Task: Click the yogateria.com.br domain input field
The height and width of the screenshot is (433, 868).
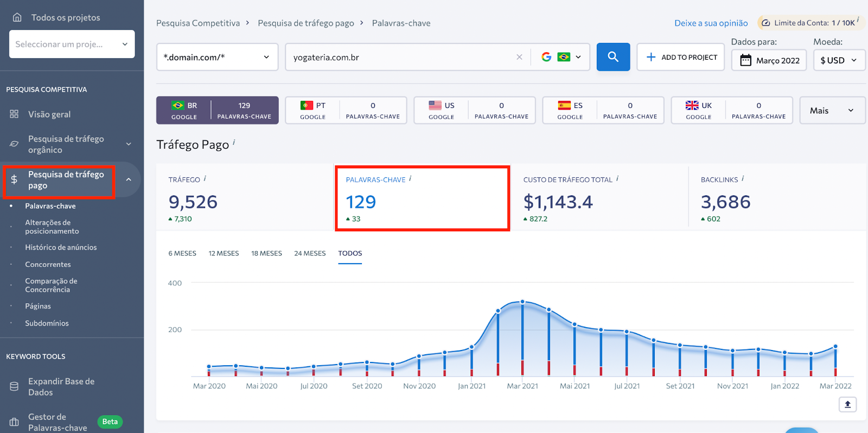Action: (401, 57)
